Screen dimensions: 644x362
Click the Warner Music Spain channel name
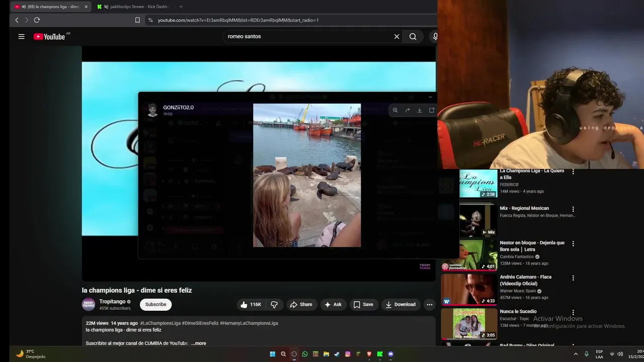click(518, 291)
